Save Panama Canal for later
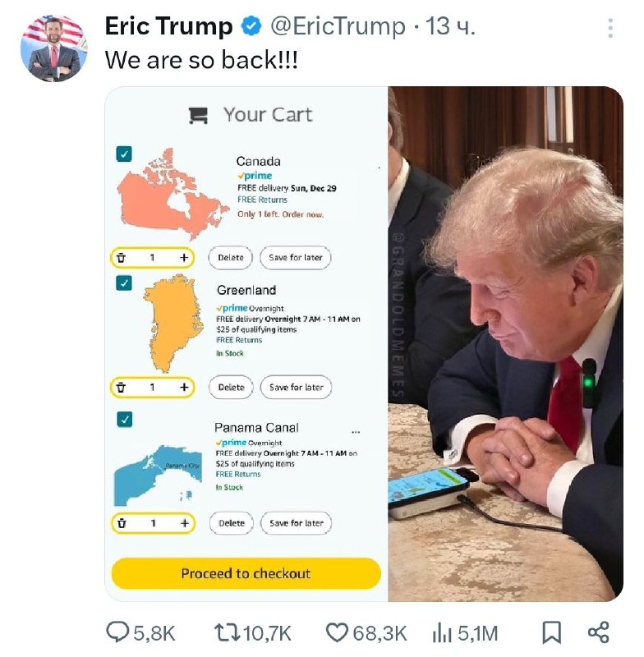This screenshot has height=657, width=644. [297, 523]
